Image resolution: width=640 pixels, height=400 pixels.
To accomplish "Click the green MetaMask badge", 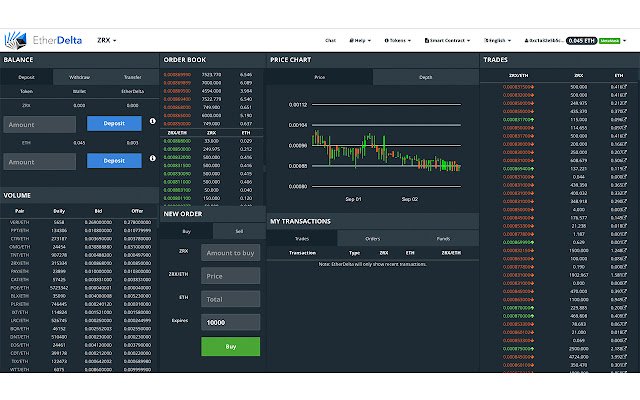I will (x=610, y=41).
